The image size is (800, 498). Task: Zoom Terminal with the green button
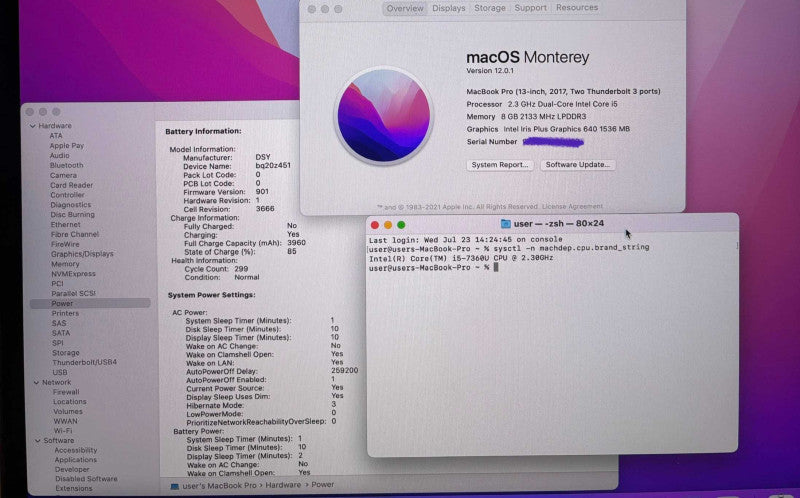pos(401,225)
